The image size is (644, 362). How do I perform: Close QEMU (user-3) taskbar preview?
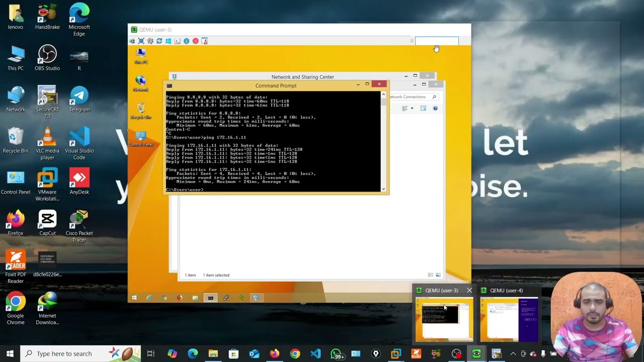coord(469,290)
